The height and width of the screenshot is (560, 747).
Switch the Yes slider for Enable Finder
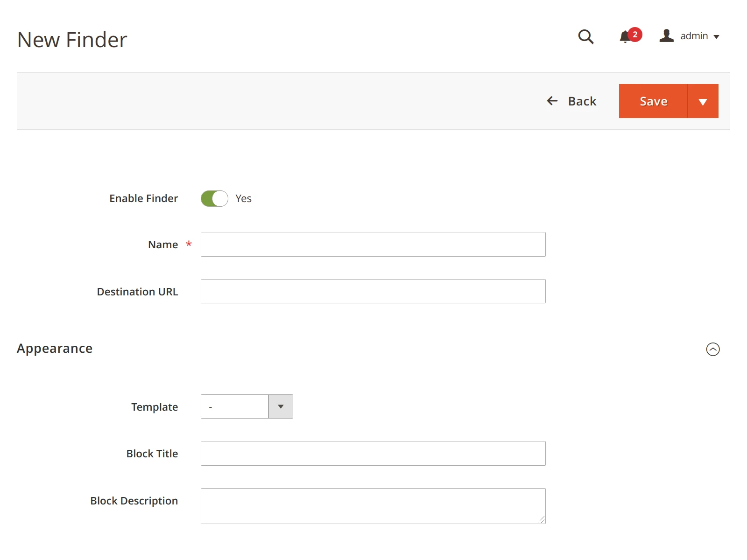tap(213, 198)
